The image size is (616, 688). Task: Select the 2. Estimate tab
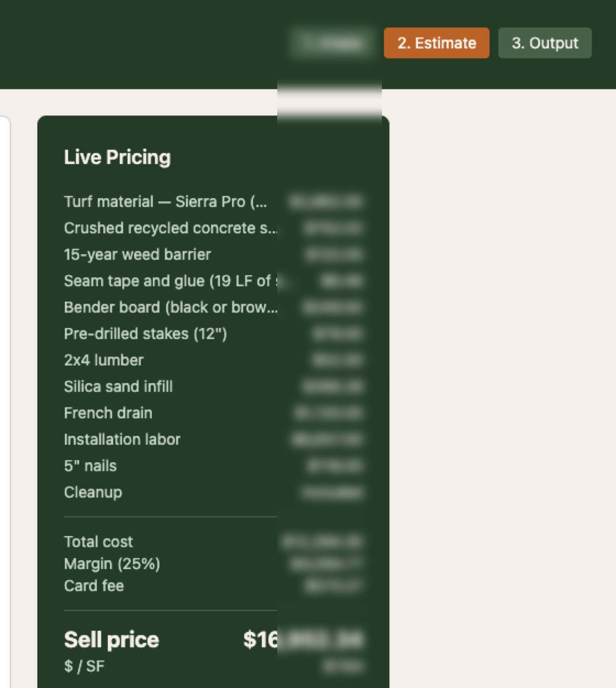tap(436, 44)
